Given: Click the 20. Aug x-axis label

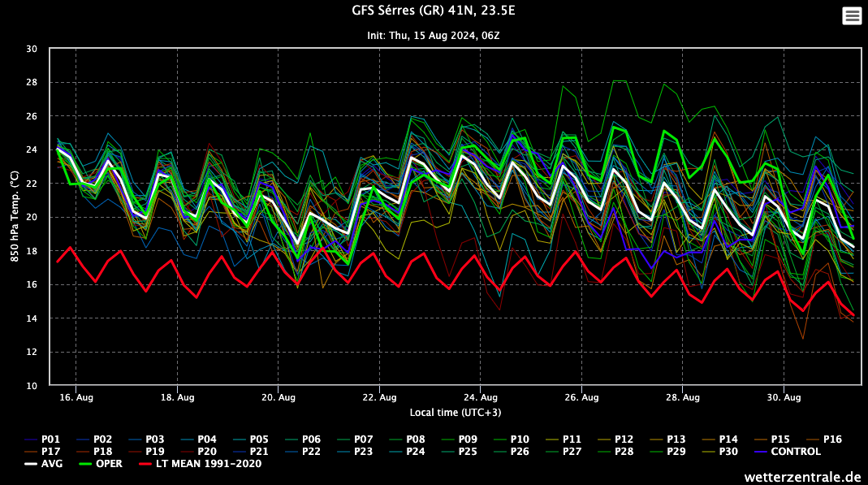Looking at the screenshot, I should (279, 397).
